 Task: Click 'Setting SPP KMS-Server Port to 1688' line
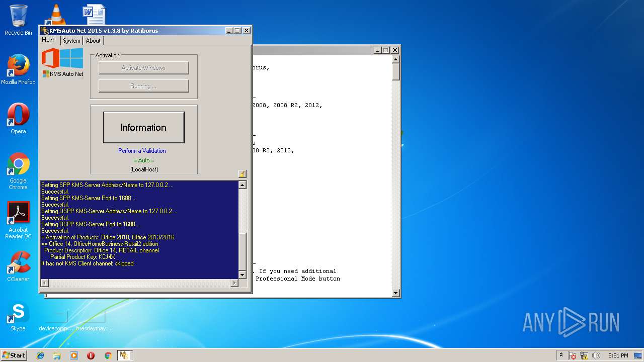[x=89, y=198]
